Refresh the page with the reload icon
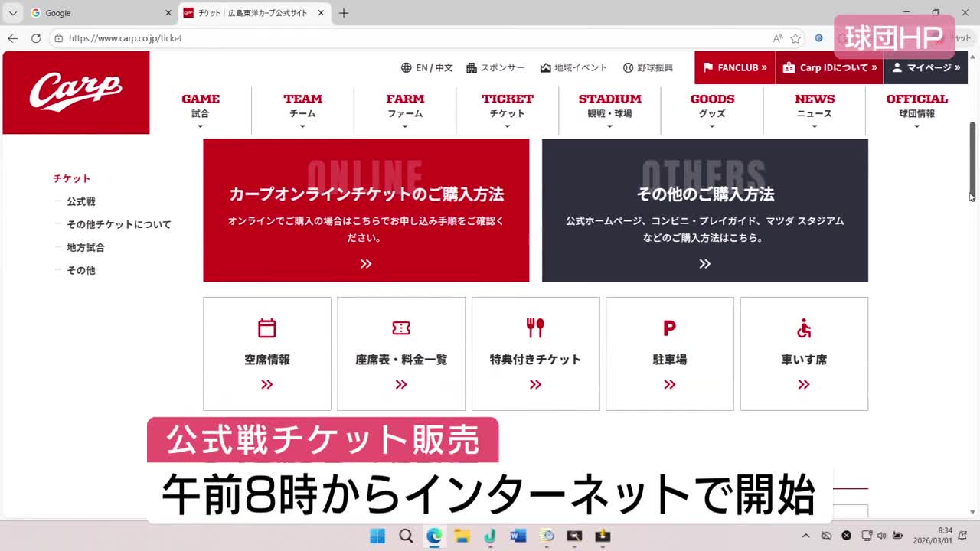 36,38
